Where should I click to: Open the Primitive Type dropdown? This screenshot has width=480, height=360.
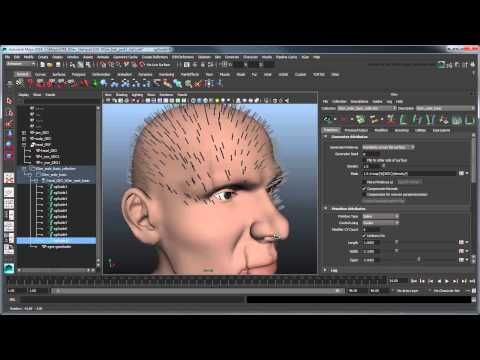pyautogui.click(x=380, y=216)
